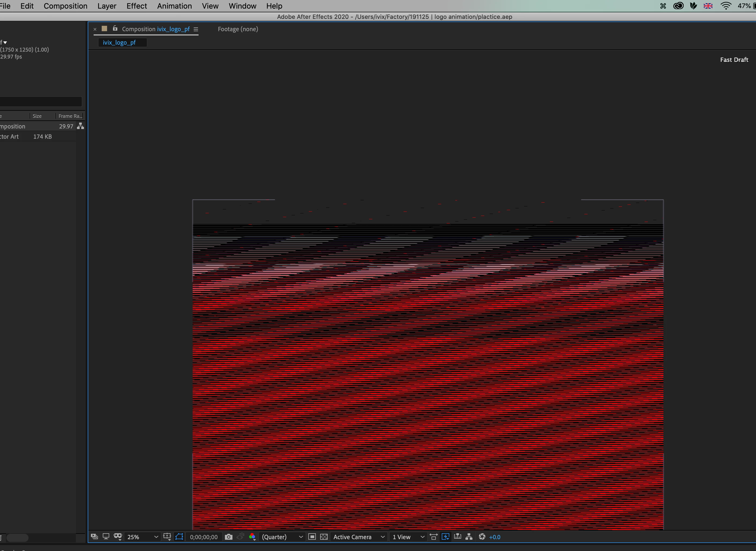Toggle the composition viewer lock
756x551 pixels.
pos(115,29)
